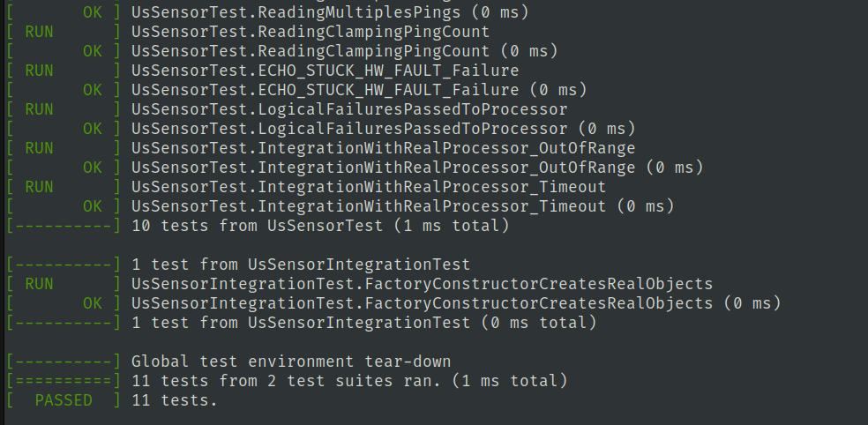The width and height of the screenshot is (868, 425).
Task: Click the "11 tests." summary text
Action: pyautogui.click(x=174, y=400)
